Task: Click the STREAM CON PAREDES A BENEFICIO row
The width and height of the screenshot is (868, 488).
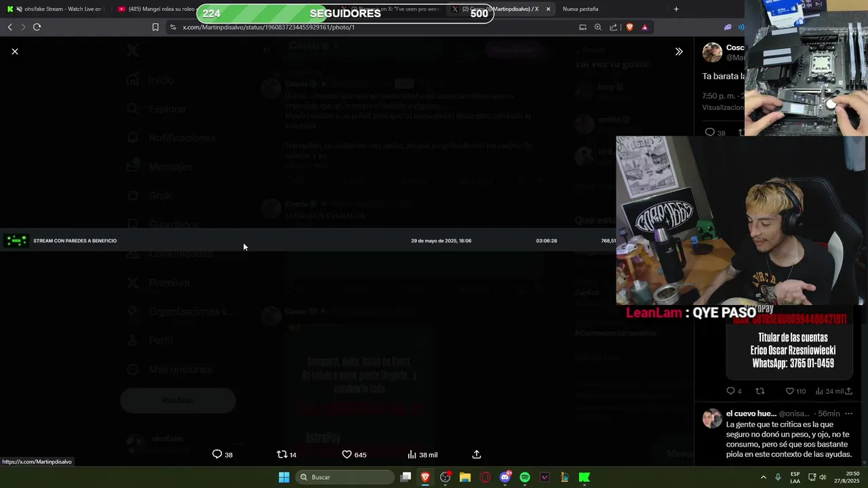Action: (308, 241)
